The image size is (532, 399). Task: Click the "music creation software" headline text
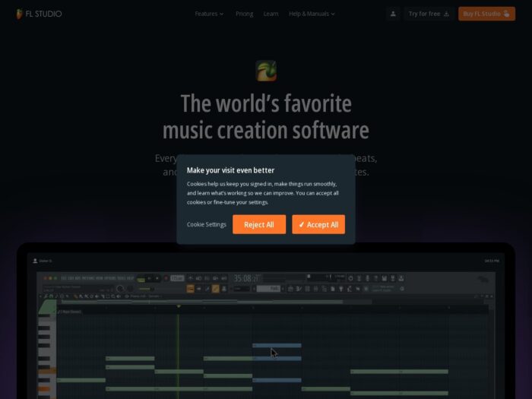266,130
